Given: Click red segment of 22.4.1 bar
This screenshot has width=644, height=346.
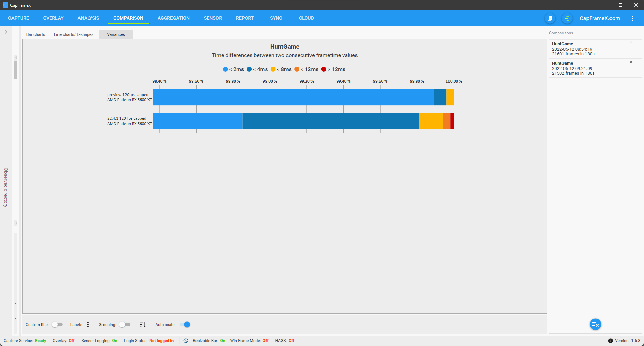Looking at the screenshot, I should (452, 121).
